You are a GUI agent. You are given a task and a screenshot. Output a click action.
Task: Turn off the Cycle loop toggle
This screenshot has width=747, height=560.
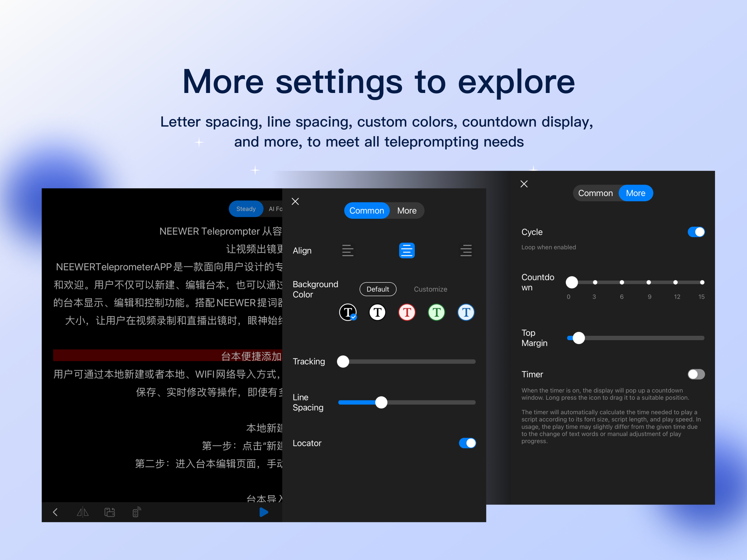click(x=696, y=232)
